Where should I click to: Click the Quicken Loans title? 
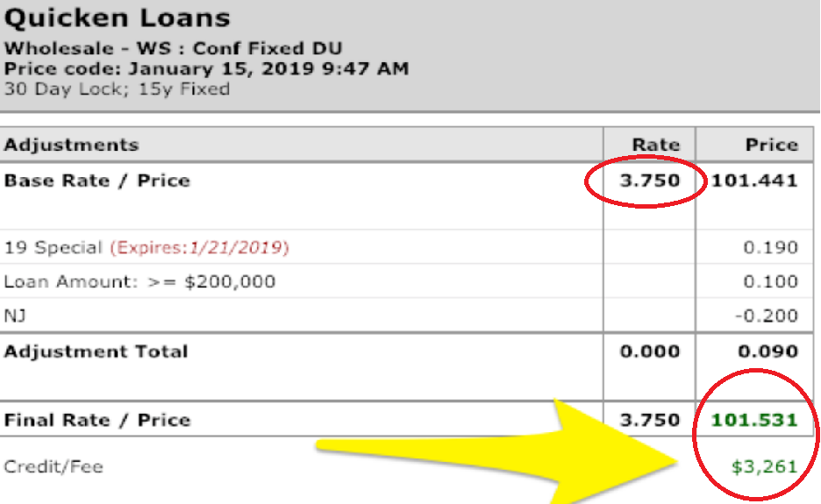(118, 18)
